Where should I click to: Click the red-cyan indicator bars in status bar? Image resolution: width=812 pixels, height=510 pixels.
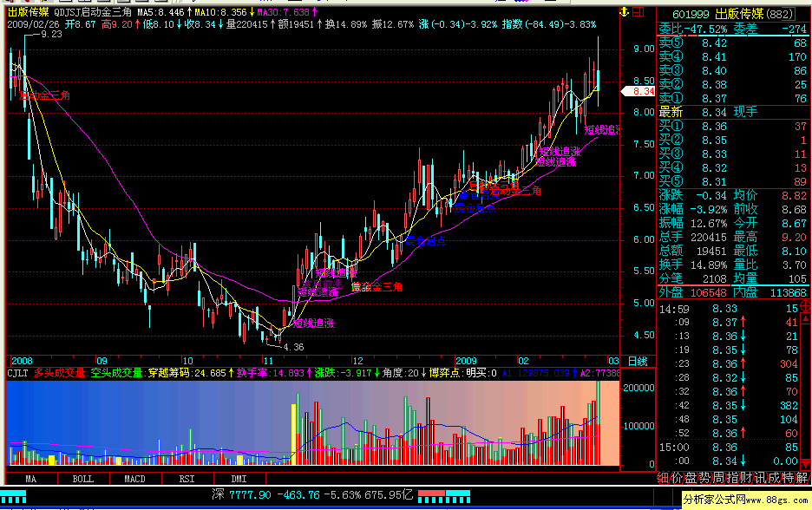[444, 496]
